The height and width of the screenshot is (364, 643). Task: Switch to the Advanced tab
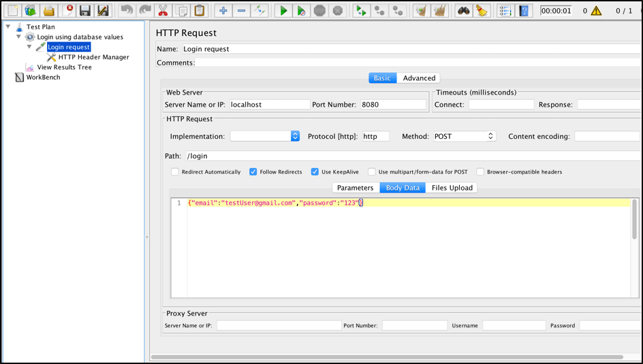[419, 78]
